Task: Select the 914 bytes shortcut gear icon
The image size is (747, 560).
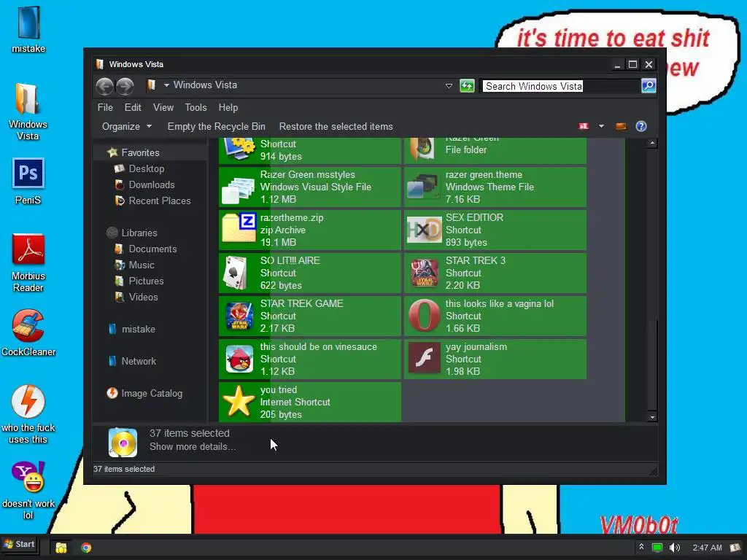Action: coord(239,149)
